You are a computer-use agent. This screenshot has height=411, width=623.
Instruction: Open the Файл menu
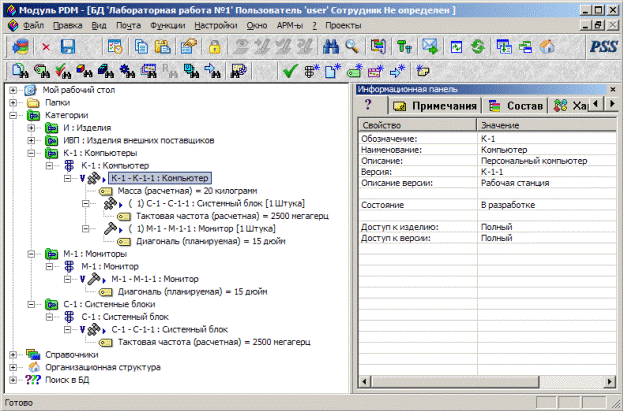[x=33, y=25]
